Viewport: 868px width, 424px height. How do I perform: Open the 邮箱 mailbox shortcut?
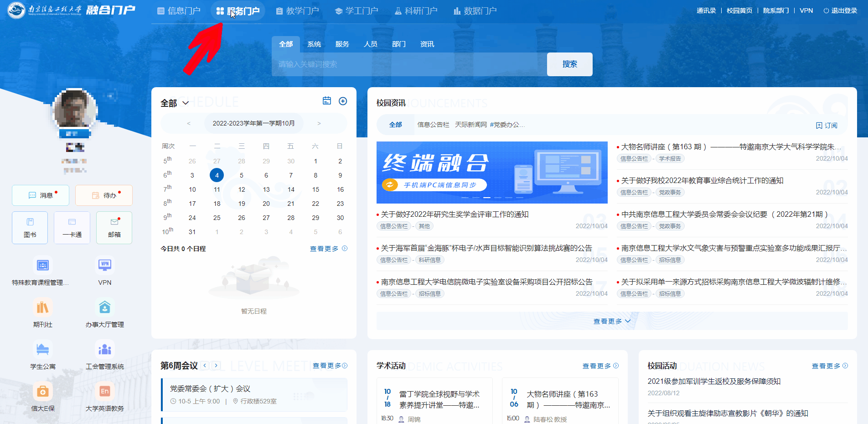point(114,227)
